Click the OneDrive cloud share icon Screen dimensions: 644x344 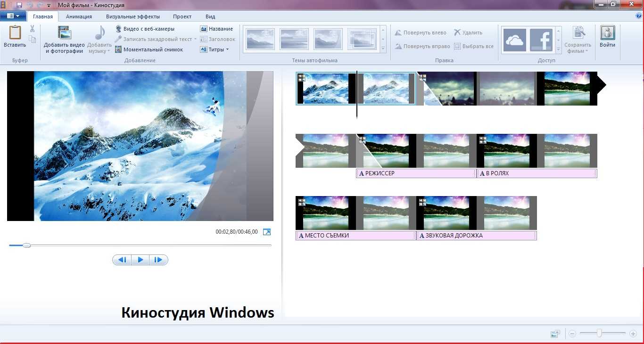click(514, 40)
